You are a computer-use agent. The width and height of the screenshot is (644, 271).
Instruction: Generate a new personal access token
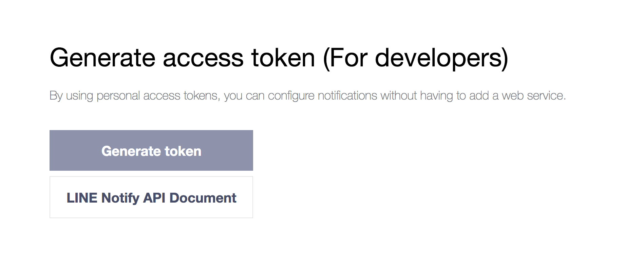coord(151,150)
